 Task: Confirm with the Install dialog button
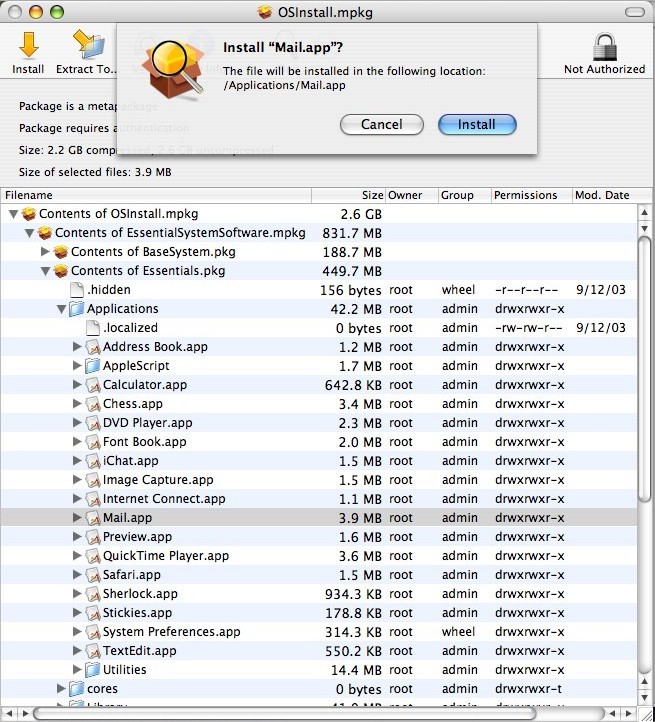point(477,125)
